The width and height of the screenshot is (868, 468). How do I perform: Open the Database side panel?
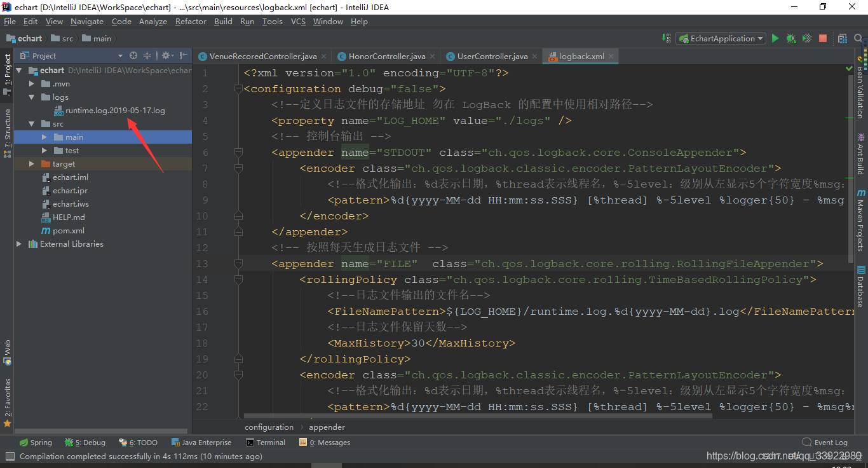861,286
